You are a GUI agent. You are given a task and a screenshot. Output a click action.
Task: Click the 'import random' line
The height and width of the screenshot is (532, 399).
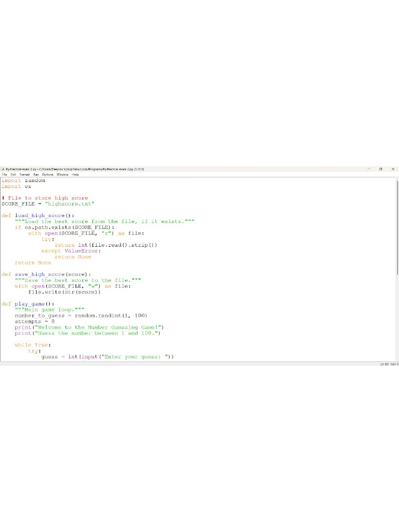pyautogui.click(x=23, y=180)
